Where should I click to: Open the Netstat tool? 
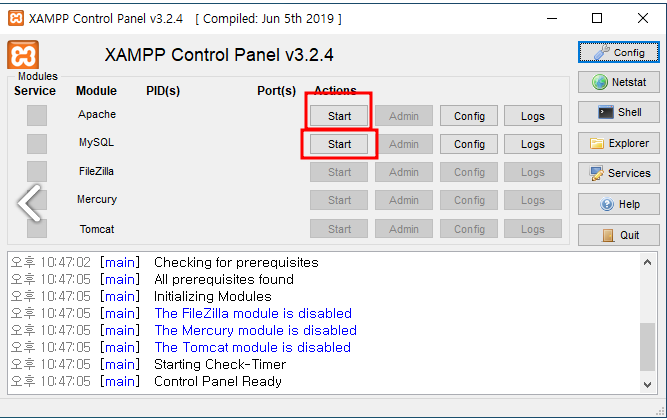click(x=619, y=82)
